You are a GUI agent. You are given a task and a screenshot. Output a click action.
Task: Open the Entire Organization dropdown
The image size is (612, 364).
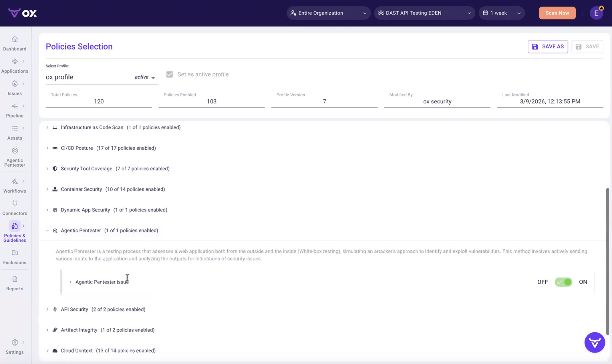tap(328, 13)
